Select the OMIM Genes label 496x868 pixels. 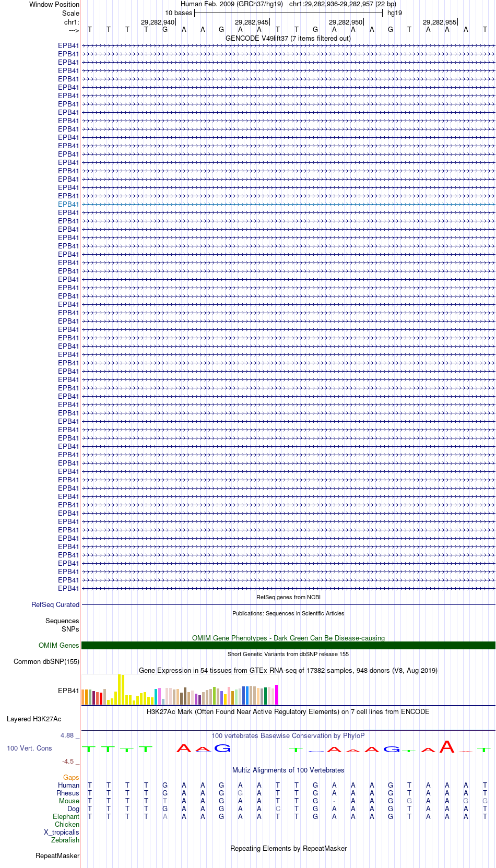click(x=59, y=645)
